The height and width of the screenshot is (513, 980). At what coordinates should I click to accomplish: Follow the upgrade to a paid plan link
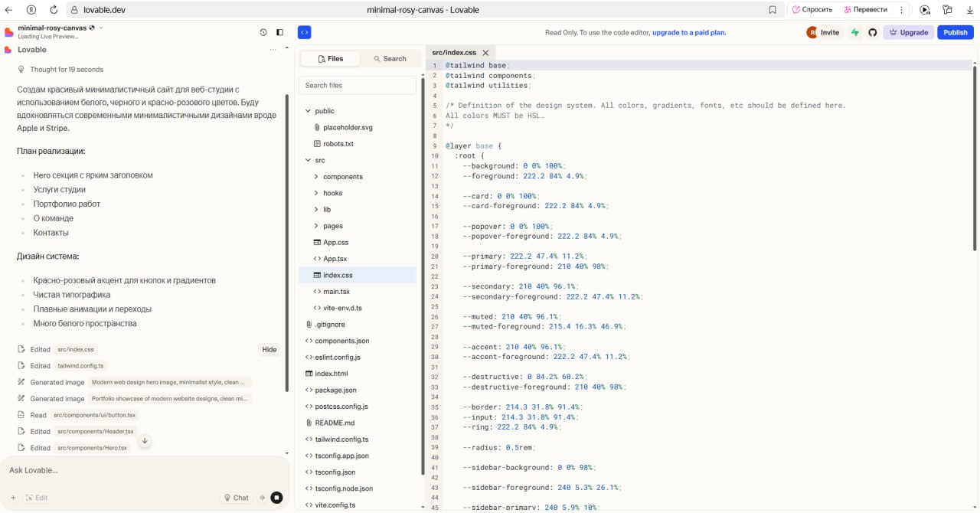click(x=688, y=33)
